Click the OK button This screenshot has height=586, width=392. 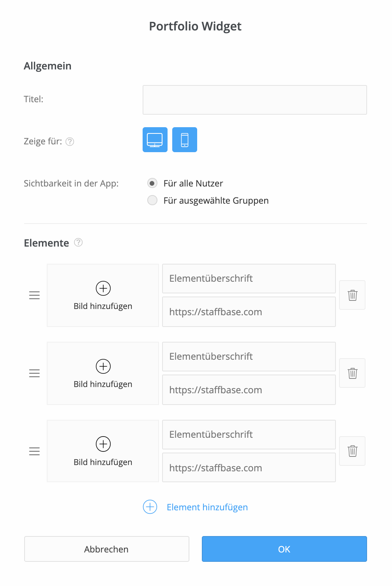[x=284, y=549]
